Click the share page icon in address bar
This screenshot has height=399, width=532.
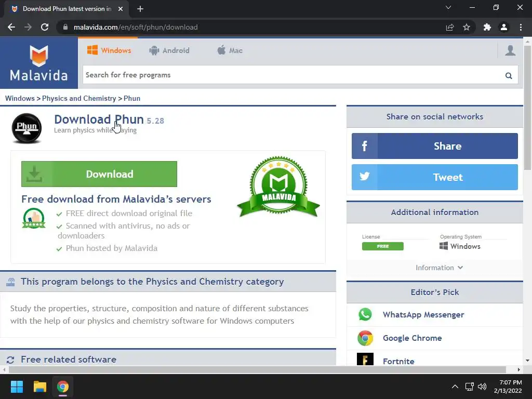(x=450, y=27)
